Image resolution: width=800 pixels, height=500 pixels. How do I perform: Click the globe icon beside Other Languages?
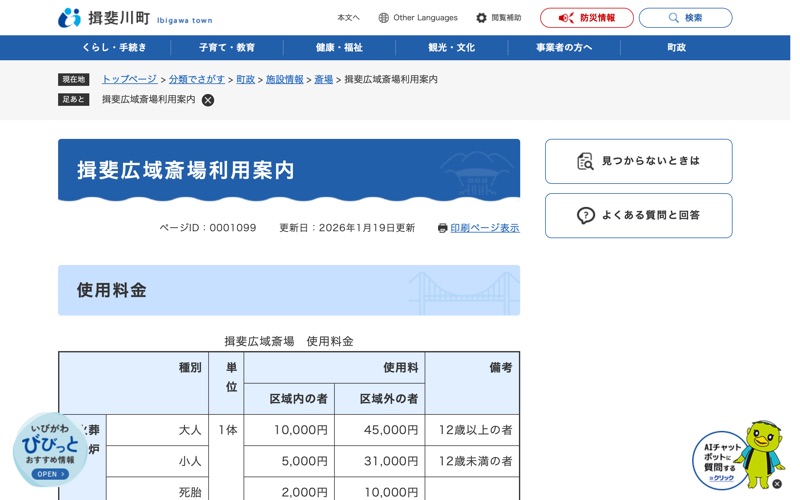tap(383, 18)
